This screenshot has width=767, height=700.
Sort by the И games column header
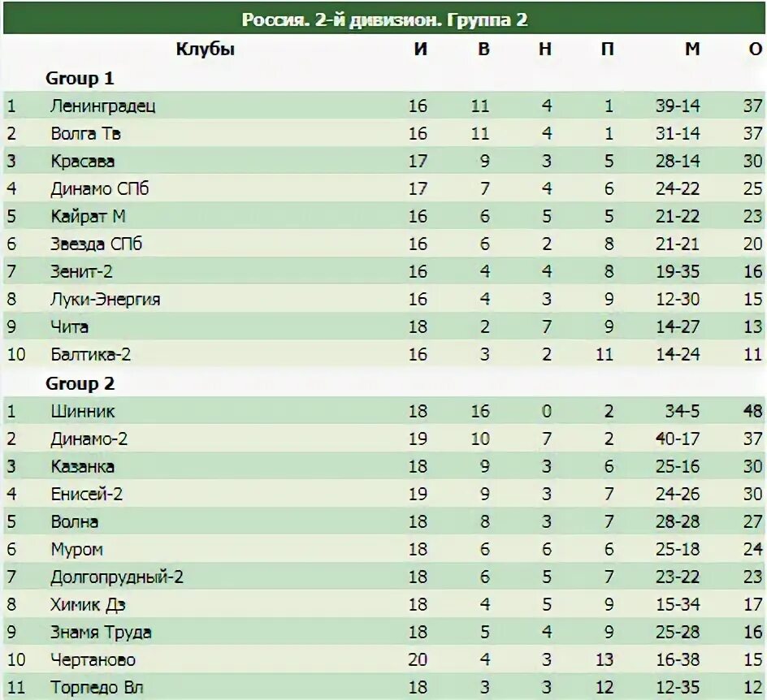coord(421,49)
